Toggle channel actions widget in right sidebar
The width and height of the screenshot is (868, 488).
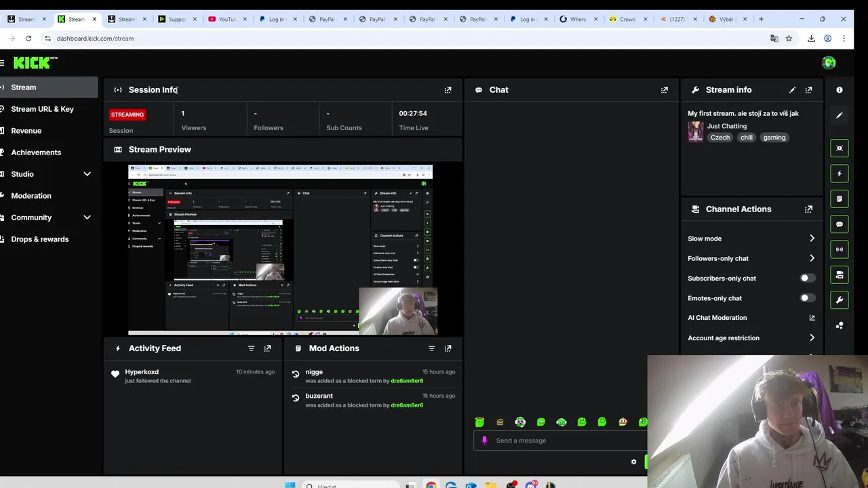pos(840,274)
